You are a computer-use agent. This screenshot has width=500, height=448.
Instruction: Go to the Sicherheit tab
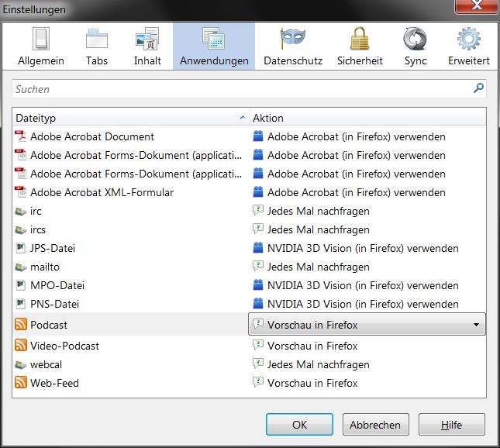(360, 47)
